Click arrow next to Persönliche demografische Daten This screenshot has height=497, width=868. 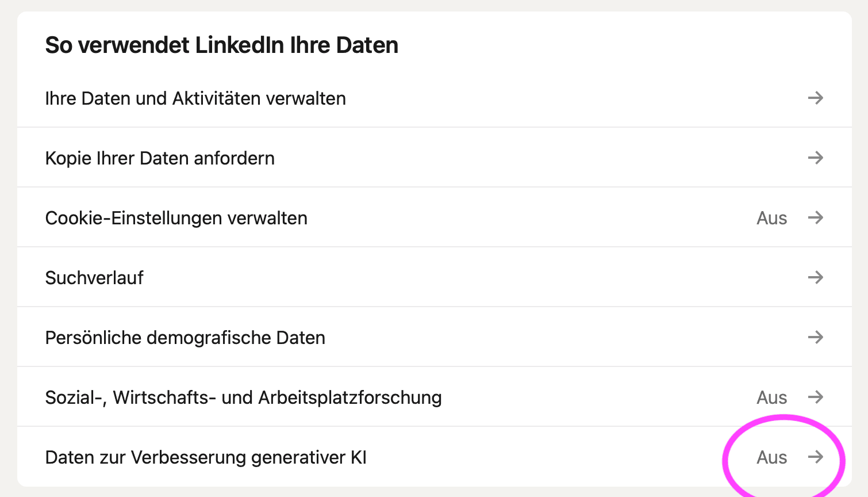click(x=815, y=337)
